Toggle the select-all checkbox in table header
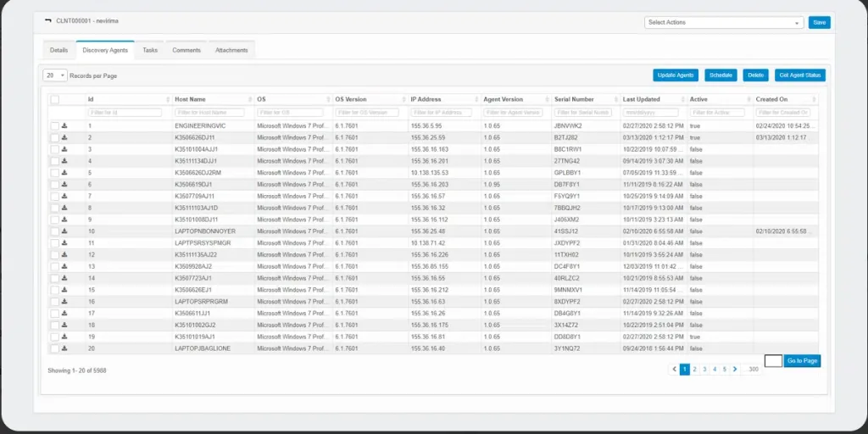868x434 pixels. [x=55, y=100]
